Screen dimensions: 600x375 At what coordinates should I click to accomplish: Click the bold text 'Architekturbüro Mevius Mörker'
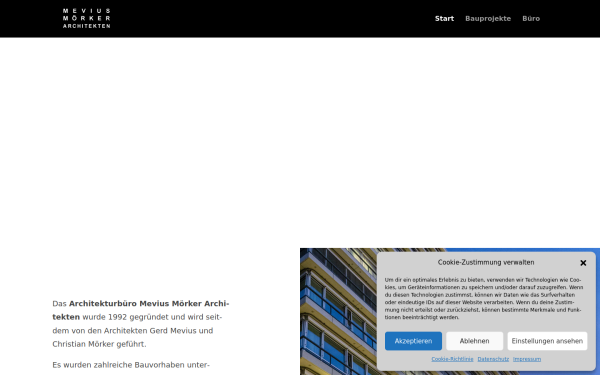(x=135, y=303)
